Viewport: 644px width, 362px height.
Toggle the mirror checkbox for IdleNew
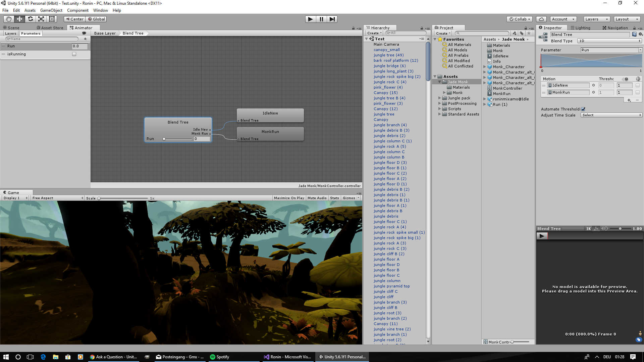(x=638, y=85)
